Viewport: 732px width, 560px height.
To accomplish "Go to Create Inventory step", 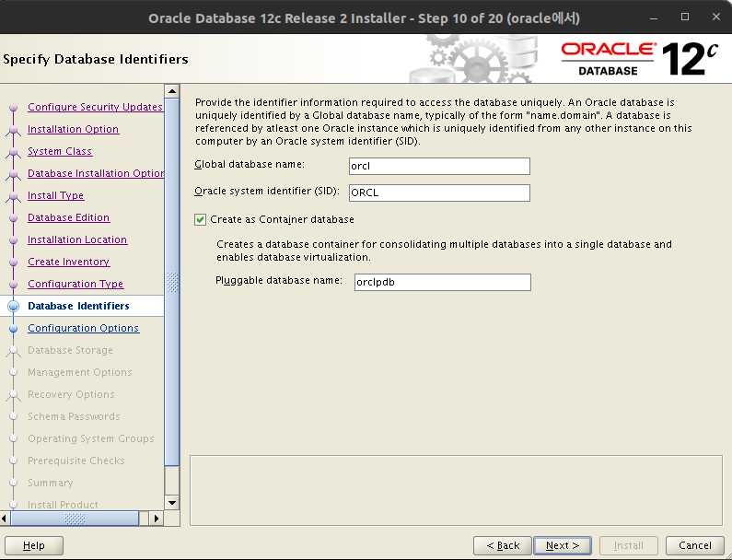I will [69, 262].
